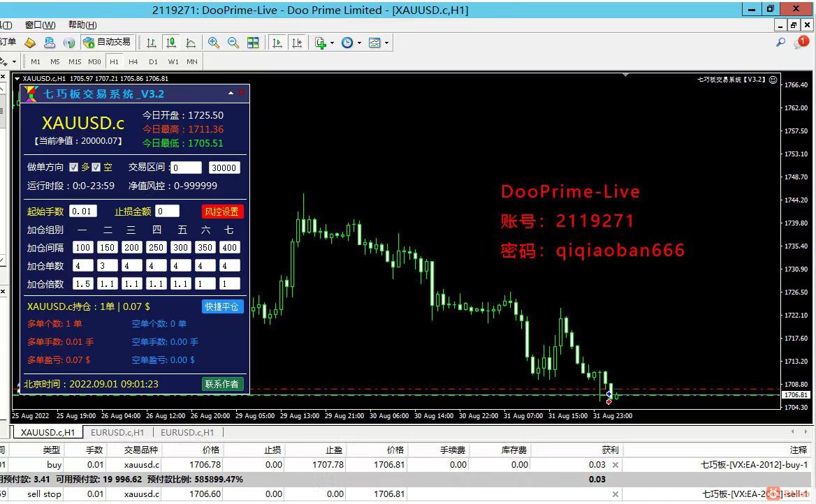
Task: Close the 七巧板 panel with red X
Action: (242, 93)
